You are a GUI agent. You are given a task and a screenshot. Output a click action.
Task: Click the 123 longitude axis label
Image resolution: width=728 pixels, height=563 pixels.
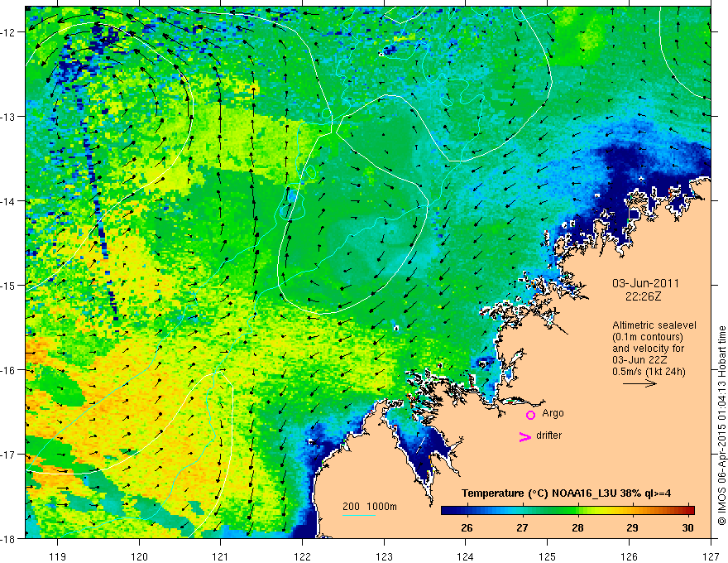tap(384, 556)
